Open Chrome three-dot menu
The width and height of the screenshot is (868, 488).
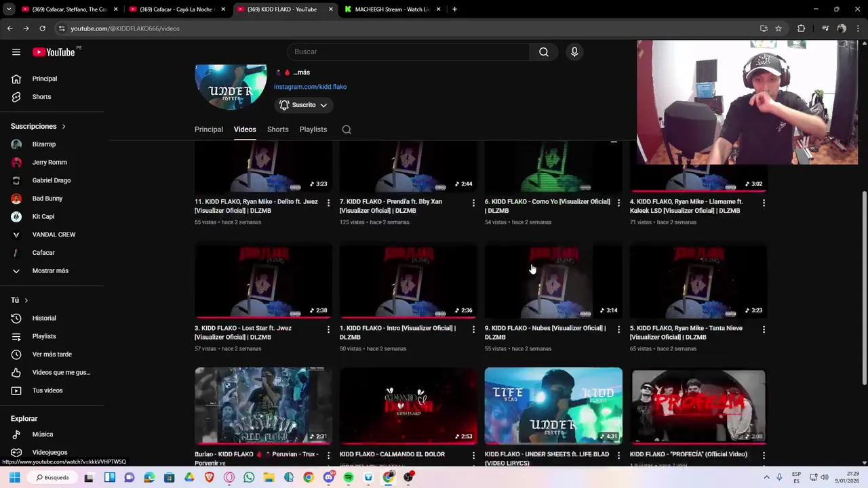point(857,28)
